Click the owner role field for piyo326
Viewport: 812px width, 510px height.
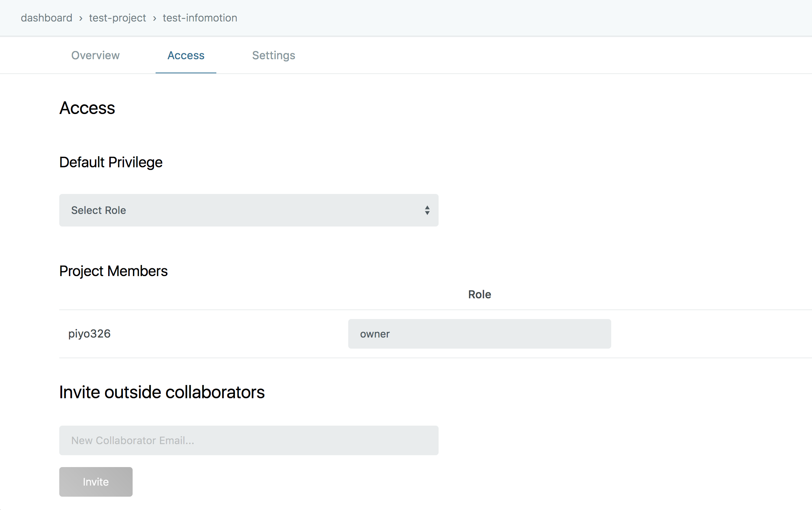tap(479, 334)
